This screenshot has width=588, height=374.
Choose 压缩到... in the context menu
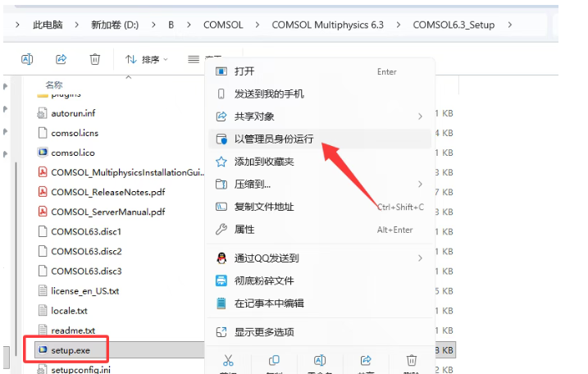[320, 185]
